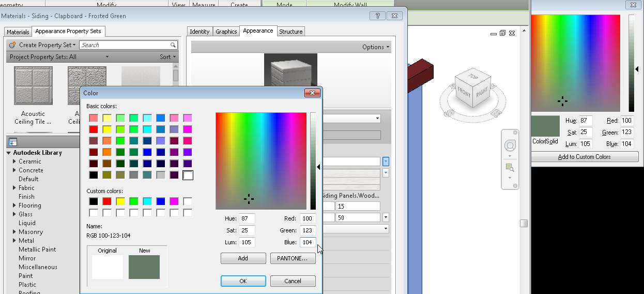The width and height of the screenshot is (644, 294).
Task: Open the Graphics tab
Action: [226, 32]
